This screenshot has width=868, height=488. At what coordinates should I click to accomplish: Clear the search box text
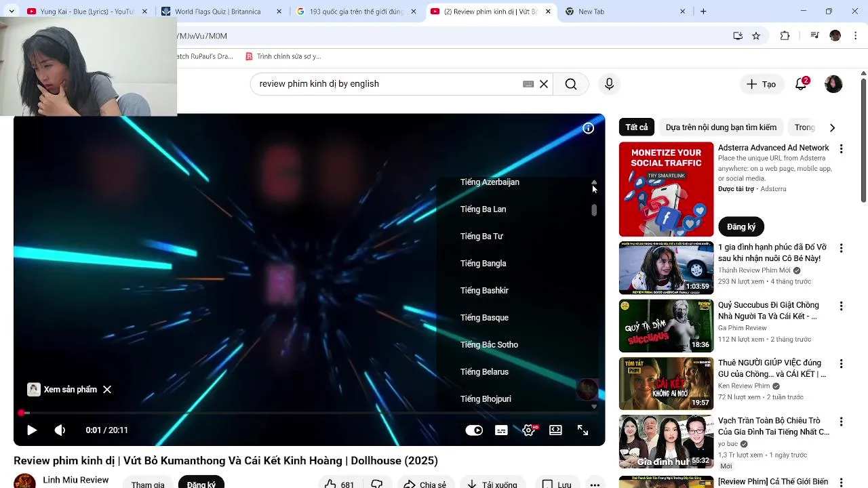pos(544,84)
